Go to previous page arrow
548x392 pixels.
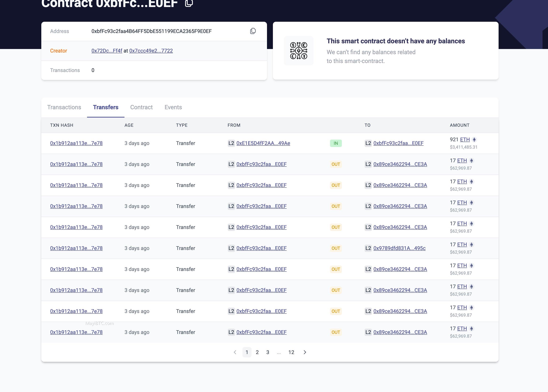[235, 352]
